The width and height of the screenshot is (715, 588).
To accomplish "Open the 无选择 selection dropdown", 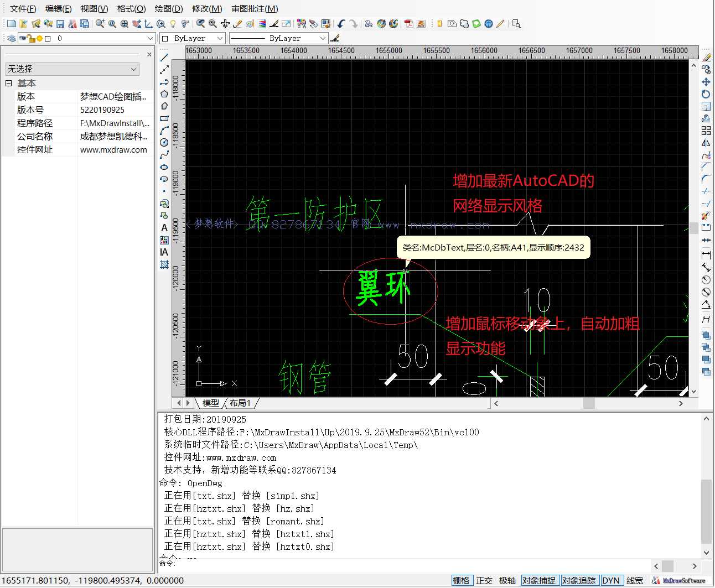I will [72, 69].
